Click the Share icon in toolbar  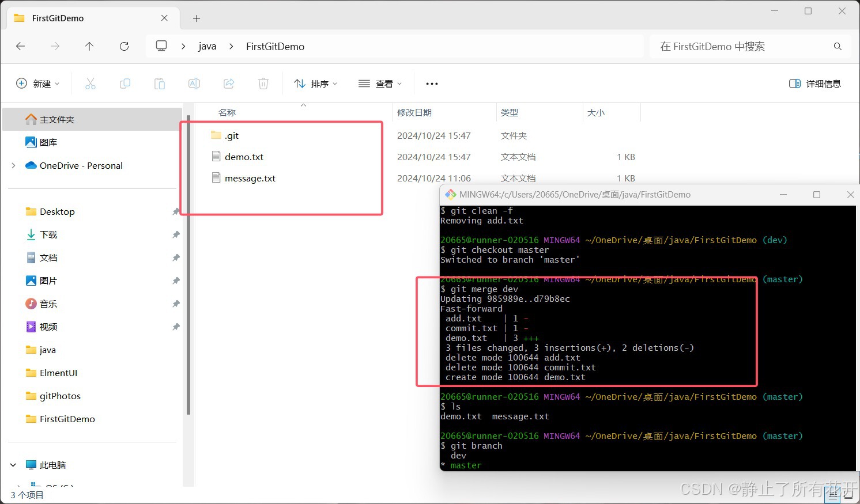pyautogui.click(x=229, y=84)
